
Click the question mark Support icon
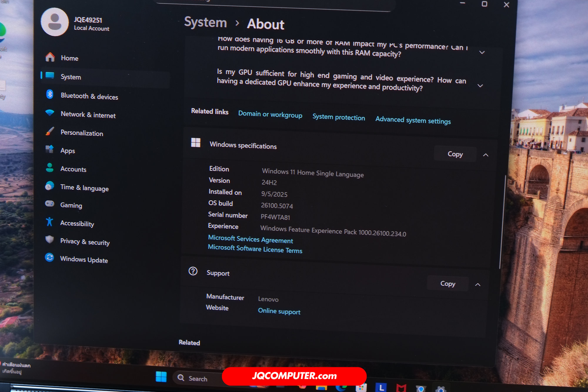193,271
